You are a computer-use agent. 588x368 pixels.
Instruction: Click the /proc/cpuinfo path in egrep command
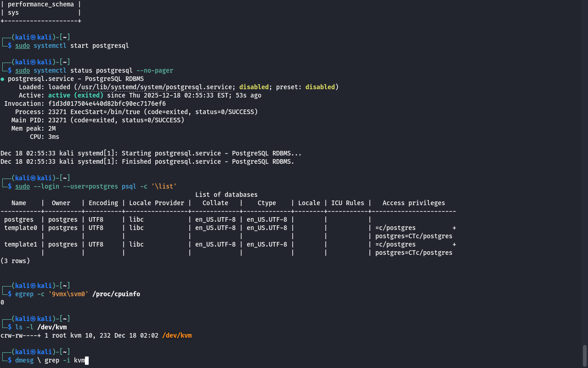(x=116, y=294)
